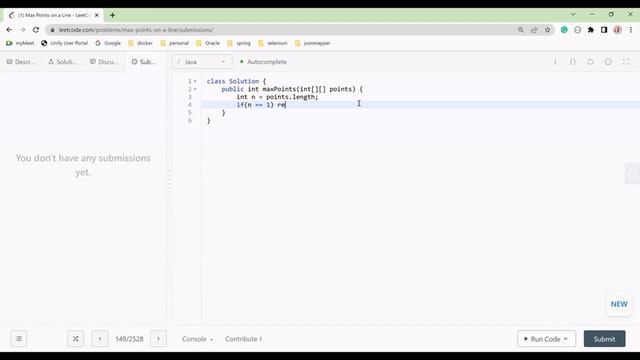Switch to the Discuss tab
640x360 pixels.
coord(104,62)
